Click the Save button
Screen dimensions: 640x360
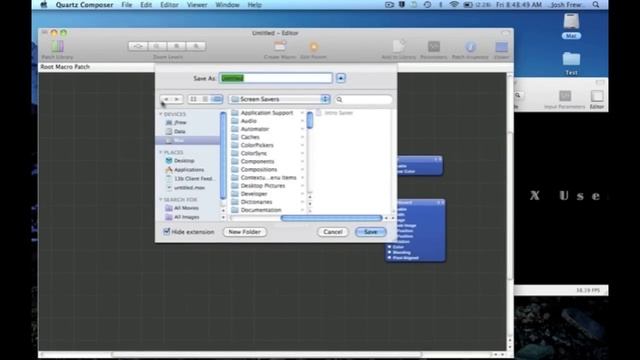[371, 232]
